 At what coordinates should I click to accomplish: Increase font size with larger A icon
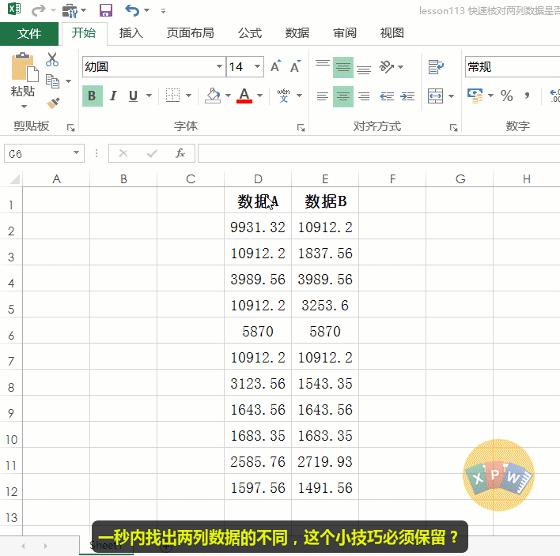coord(275,66)
